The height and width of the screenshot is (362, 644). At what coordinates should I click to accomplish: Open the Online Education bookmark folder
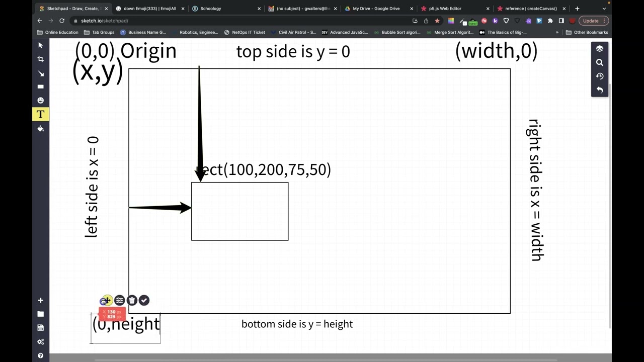point(58,32)
